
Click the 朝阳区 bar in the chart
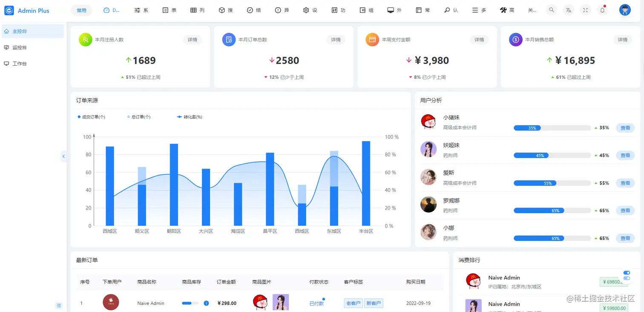pyautogui.click(x=174, y=185)
